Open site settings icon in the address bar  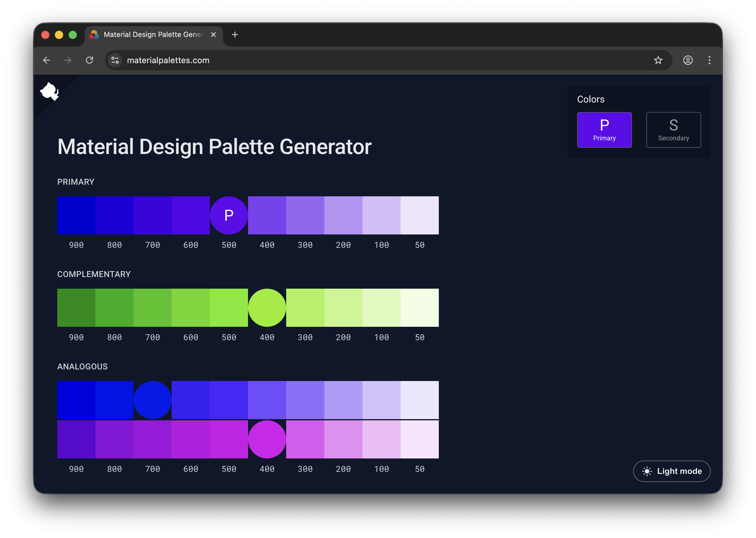pos(115,60)
